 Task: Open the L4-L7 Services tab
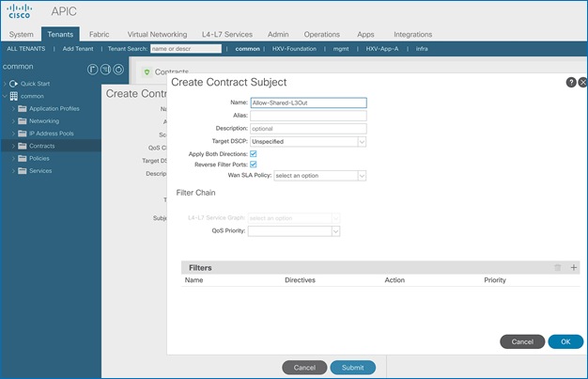tap(227, 34)
